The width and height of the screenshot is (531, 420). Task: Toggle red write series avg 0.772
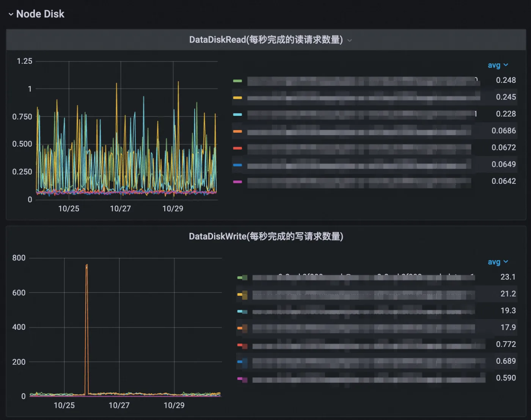click(x=242, y=345)
